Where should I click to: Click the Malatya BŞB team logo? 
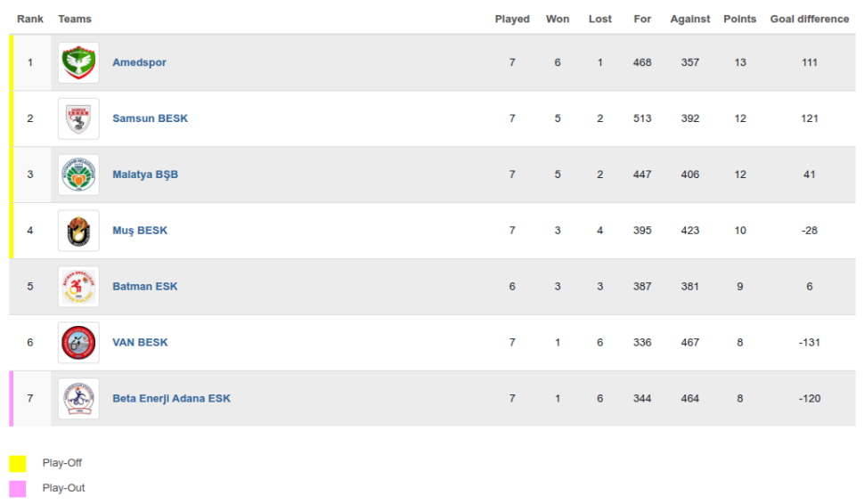click(x=78, y=175)
